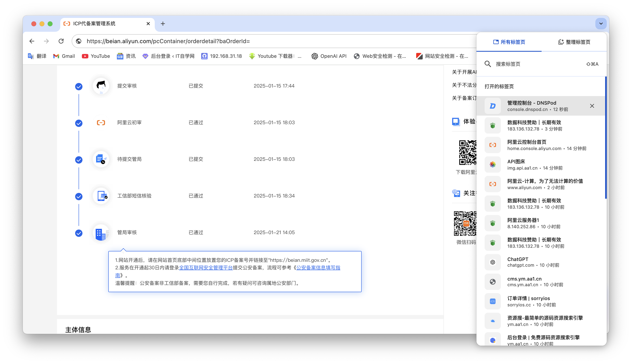Viewport: 632px width, 364px height.
Task: Open the OpenAI API bookmark
Action: [329, 56]
